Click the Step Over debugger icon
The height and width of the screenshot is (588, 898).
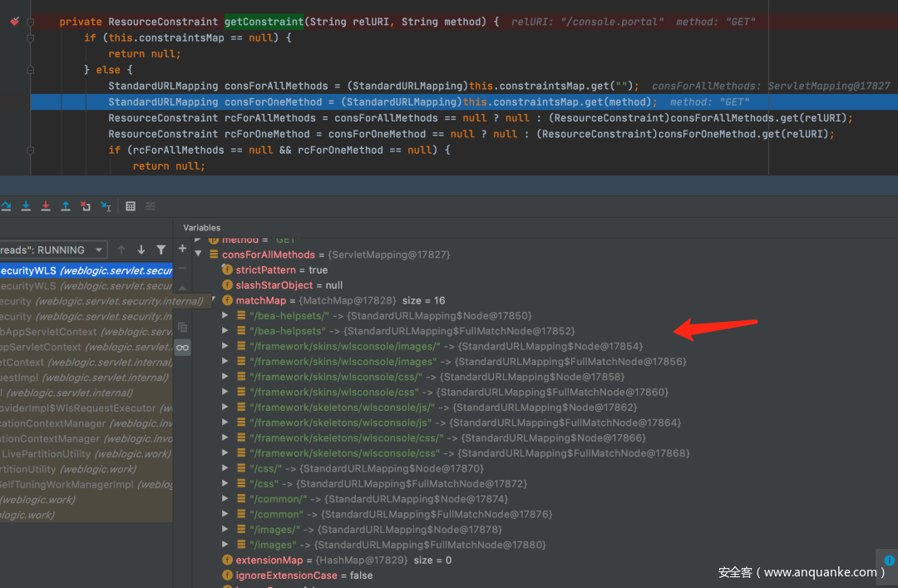click(x=5, y=205)
